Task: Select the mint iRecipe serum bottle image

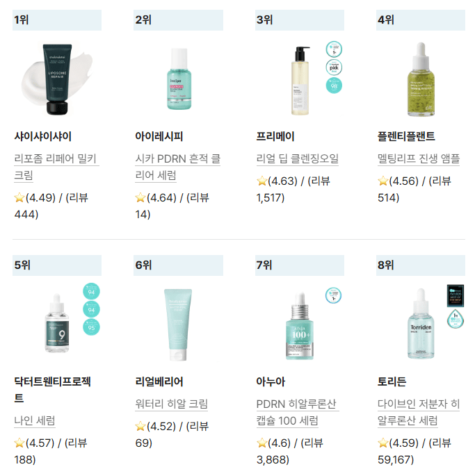Action: pyautogui.click(x=179, y=79)
